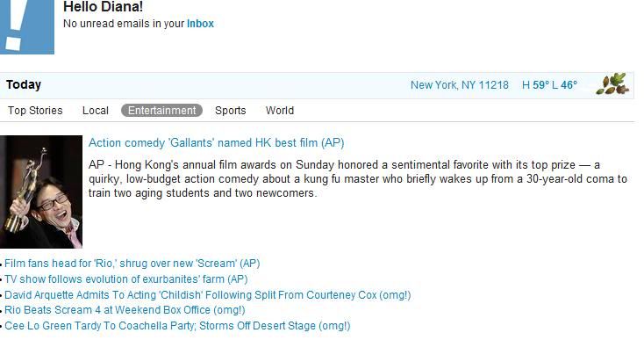Open the Inbox link

(x=200, y=24)
